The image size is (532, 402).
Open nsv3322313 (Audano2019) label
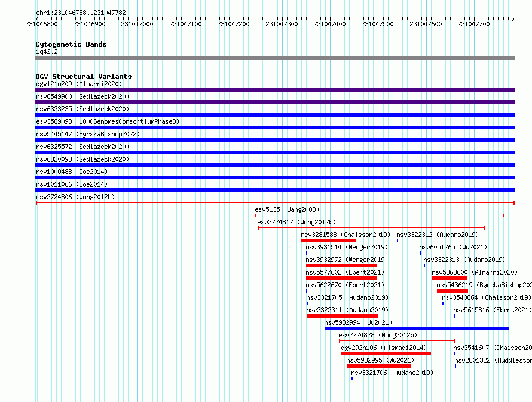tap(464, 260)
